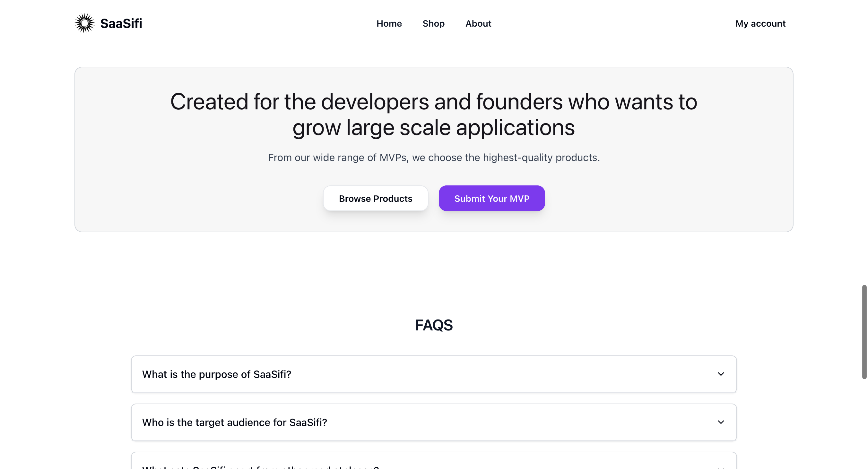Screen dimensions: 868x469
Task: Expand the third FAQ about other marketplaces
Action: [434, 461]
